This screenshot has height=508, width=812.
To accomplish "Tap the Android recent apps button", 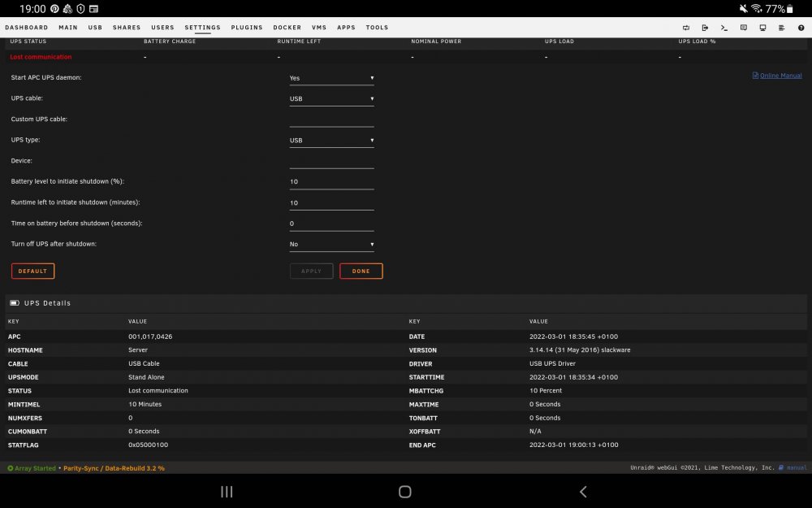I will point(227,492).
